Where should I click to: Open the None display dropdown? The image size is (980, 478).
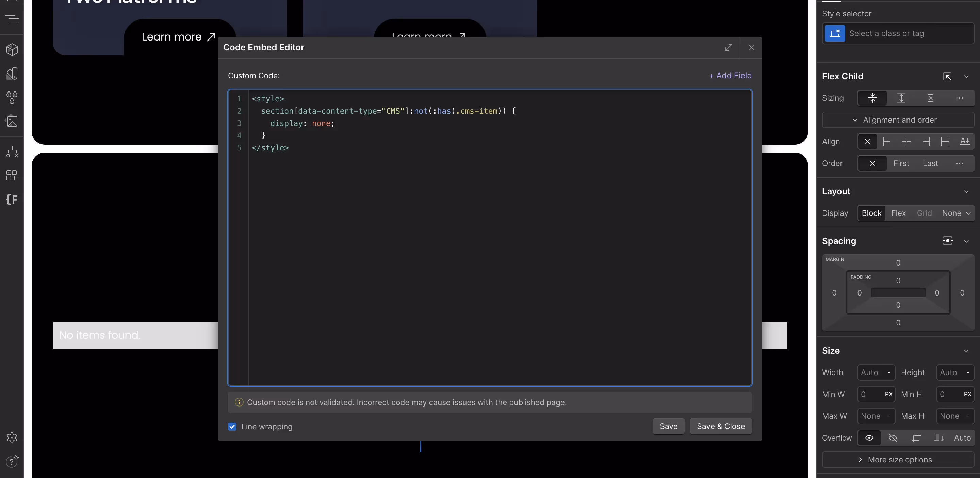click(x=956, y=213)
